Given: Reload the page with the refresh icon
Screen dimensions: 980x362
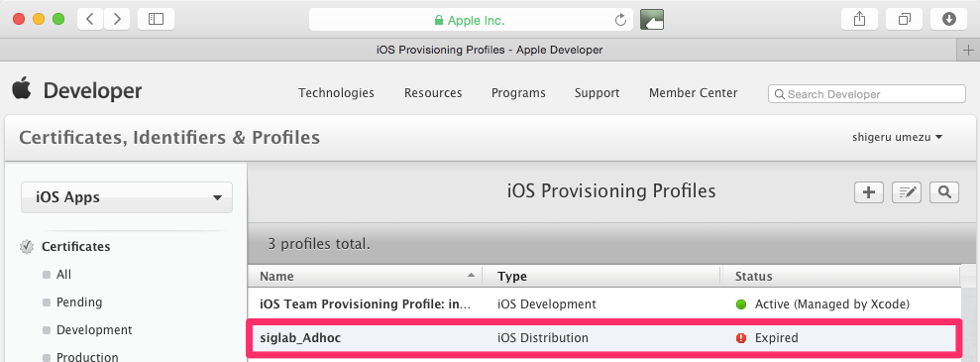Looking at the screenshot, I should click(620, 20).
